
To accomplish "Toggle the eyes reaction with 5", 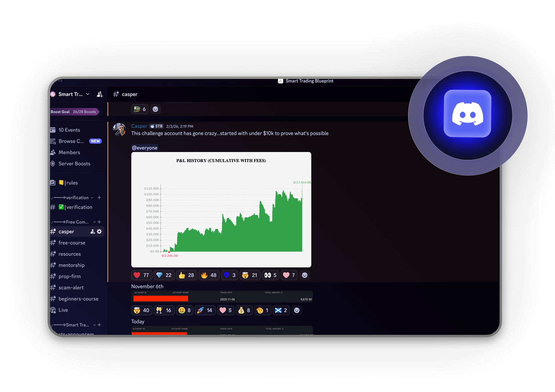I will click(x=270, y=275).
